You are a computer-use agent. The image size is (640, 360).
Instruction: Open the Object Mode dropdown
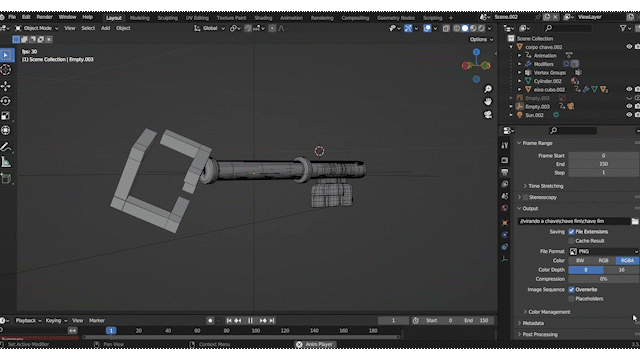(37, 28)
